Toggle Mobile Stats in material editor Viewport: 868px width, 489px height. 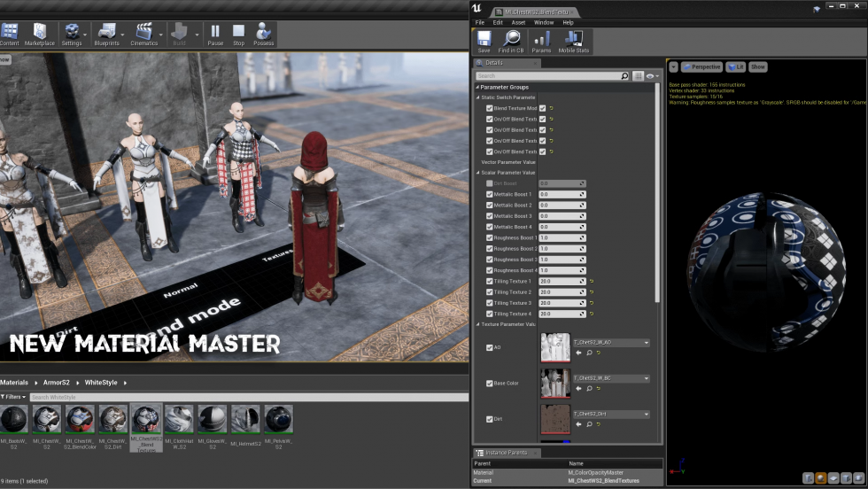coord(574,42)
